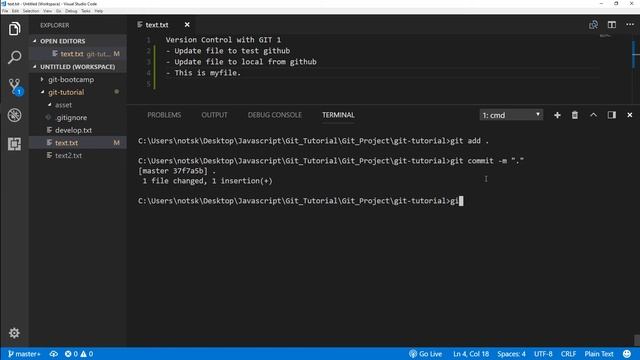Open the Source Control view
Screen dimensions: 640x360
coord(15,87)
